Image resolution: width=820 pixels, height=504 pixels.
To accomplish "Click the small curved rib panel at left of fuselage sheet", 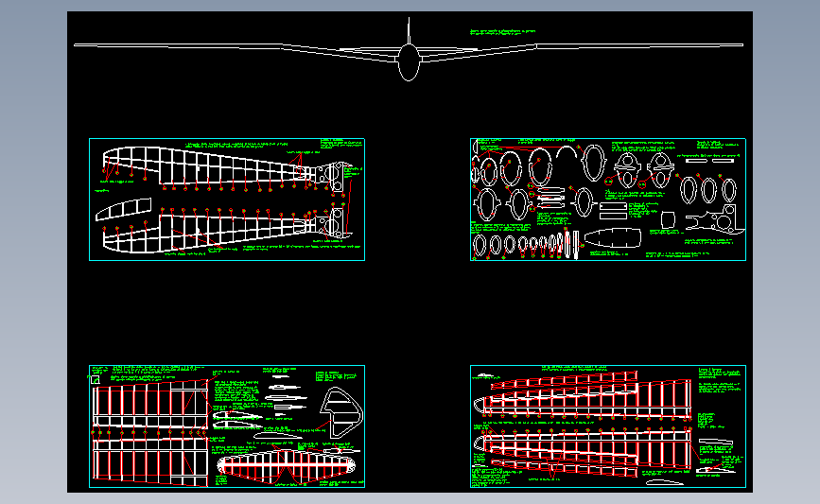I will tap(123, 209).
